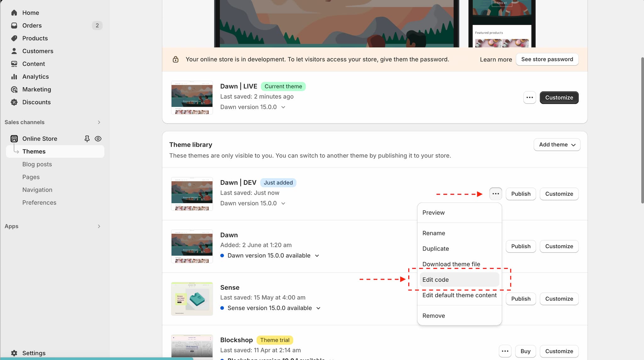Viewport: 644px width, 360px height.
Task: Open the Learn more link
Action: 496,59
